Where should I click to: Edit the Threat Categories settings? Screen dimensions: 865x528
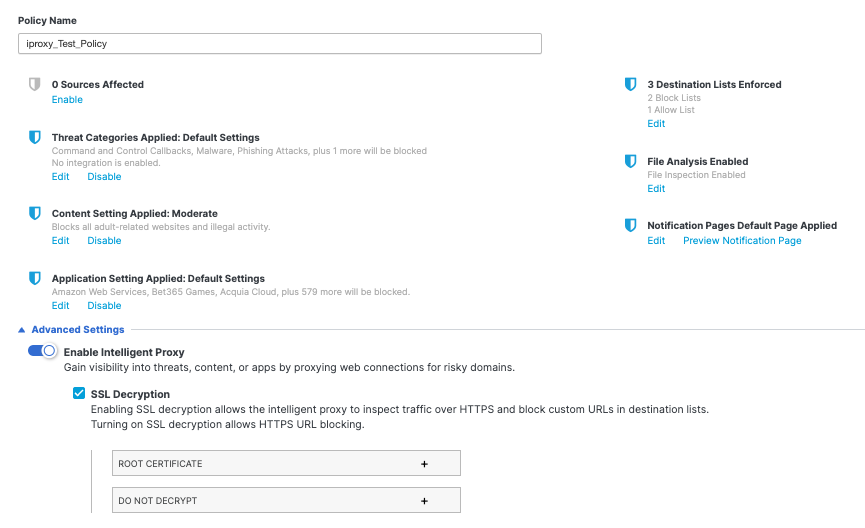tap(60, 177)
